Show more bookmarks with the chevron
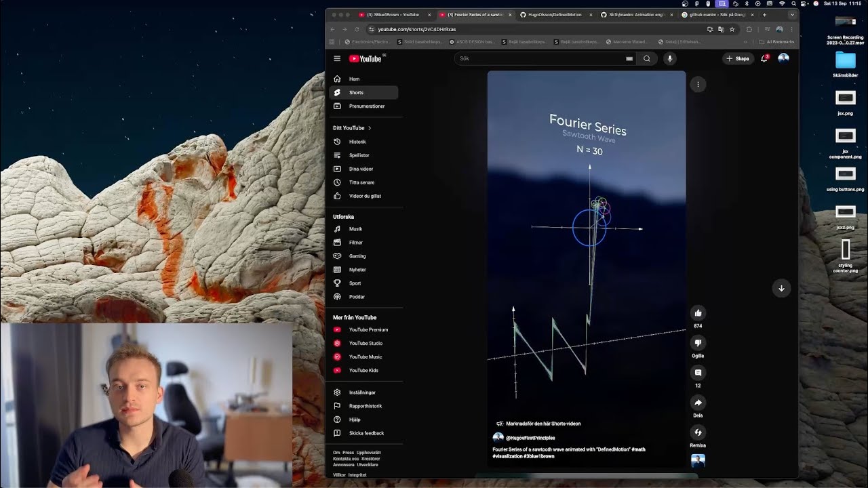The height and width of the screenshot is (488, 868). pos(745,42)
